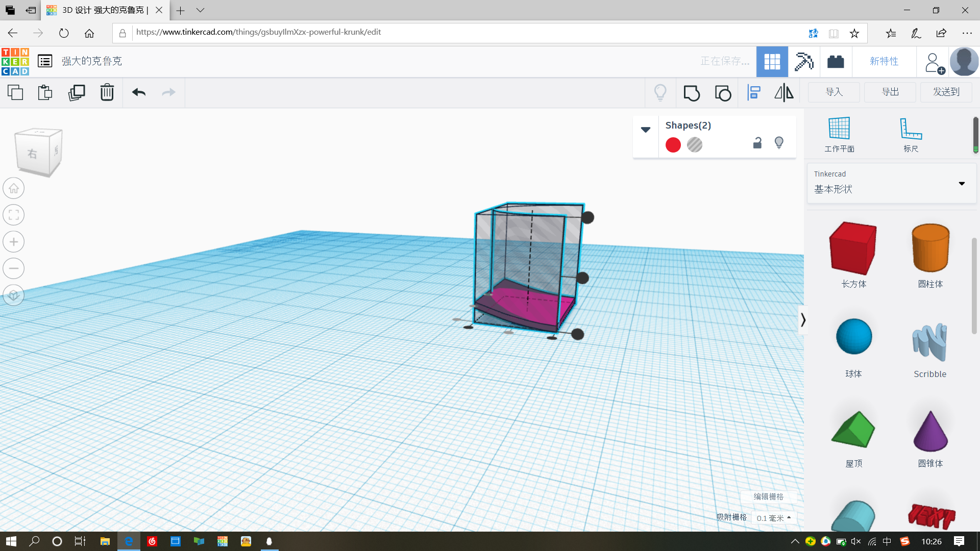Click the 导出 export button
Screen dimensions: 980x551
(x=890, y=92)
